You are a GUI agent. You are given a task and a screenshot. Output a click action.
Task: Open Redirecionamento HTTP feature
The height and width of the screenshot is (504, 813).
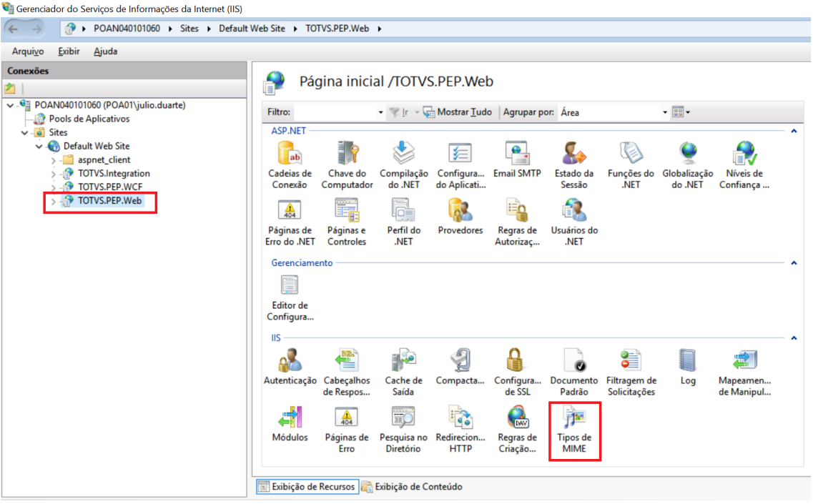click(460, 430)
